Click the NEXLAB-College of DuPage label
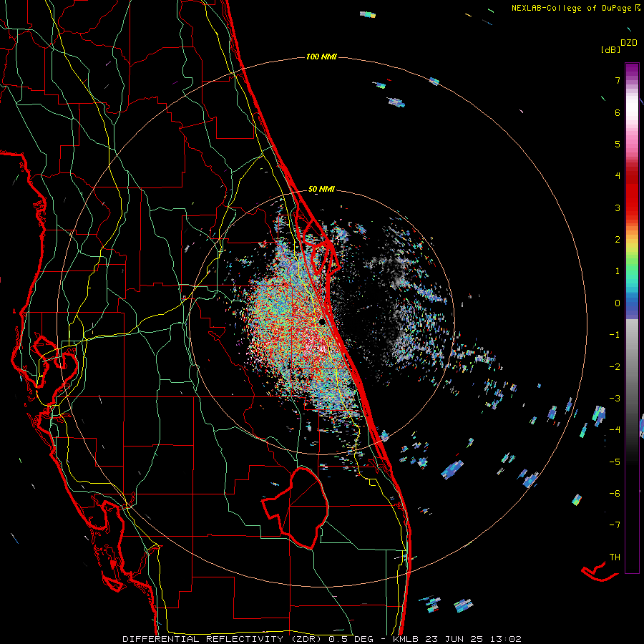The width and height of the screenshot is (644, 644). (576, 8)
